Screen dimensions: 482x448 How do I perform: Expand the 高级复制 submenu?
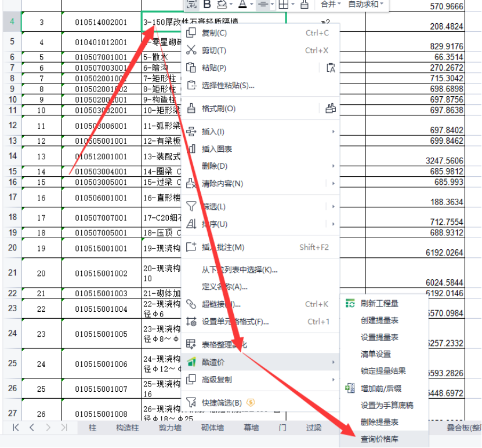coord(333,380)
